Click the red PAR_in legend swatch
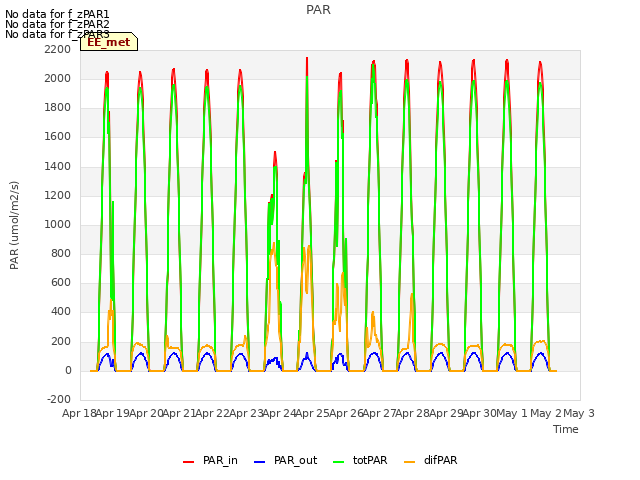 189,462
